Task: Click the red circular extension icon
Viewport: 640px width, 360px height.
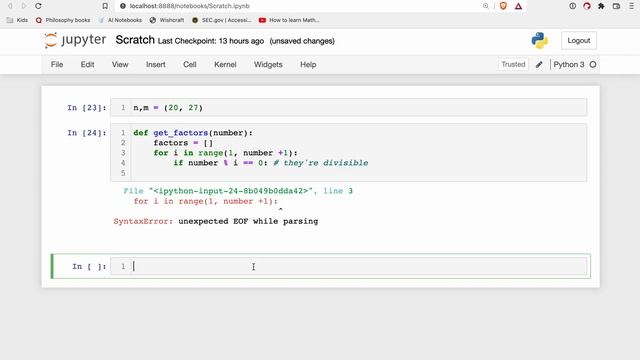Action: pos(587,6)
